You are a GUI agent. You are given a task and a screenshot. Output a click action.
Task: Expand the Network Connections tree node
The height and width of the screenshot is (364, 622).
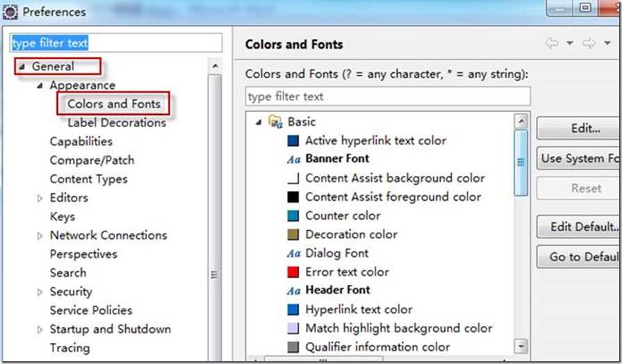40,236
